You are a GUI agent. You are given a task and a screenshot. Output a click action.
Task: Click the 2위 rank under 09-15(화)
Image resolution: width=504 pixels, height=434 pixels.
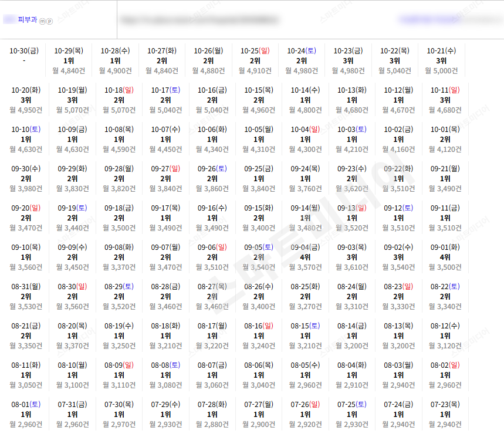259,218
